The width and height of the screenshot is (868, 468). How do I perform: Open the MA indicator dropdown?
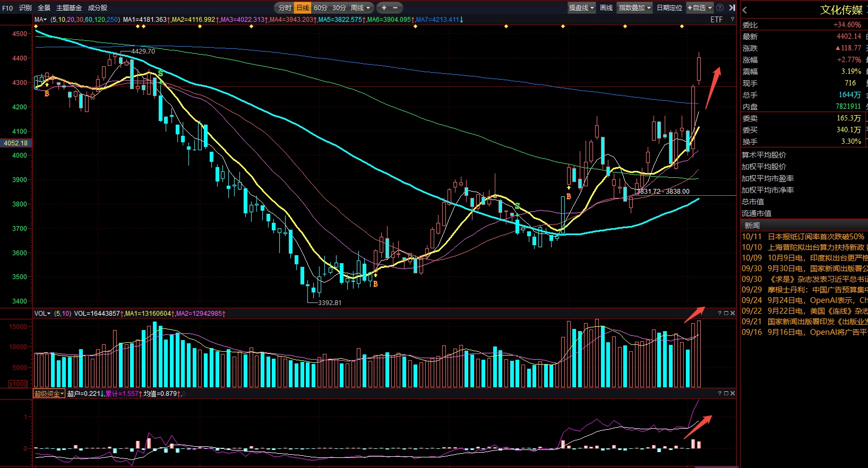tap(41, 20)
